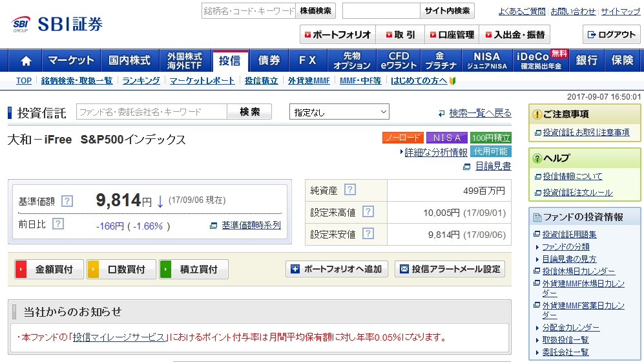Screen dimensions: 644x362
Task: Open 投信休場日カレンダー link
Action: pyautogui.click(x=578, y=271)
